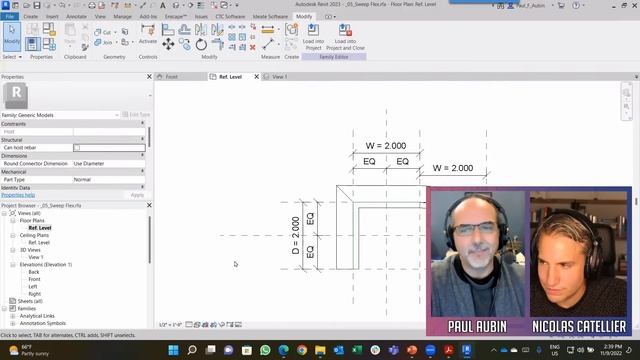The height and width of the screenshot is (360, 640).
Task: Click the Part Type value field
Action: click(109, 180)
